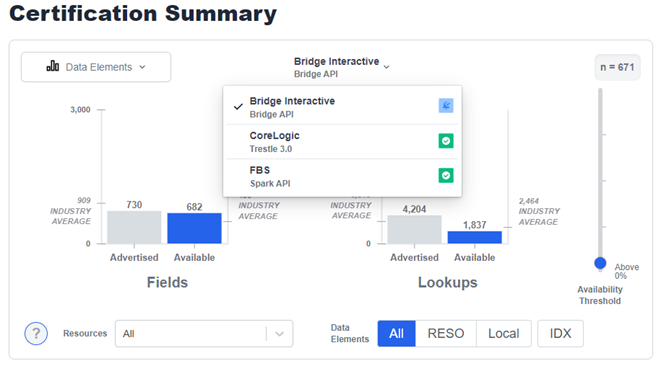Screen dimensions: 661x366
Task: Click the bar chart icon beside Data Elements
Action: point(53,66)
